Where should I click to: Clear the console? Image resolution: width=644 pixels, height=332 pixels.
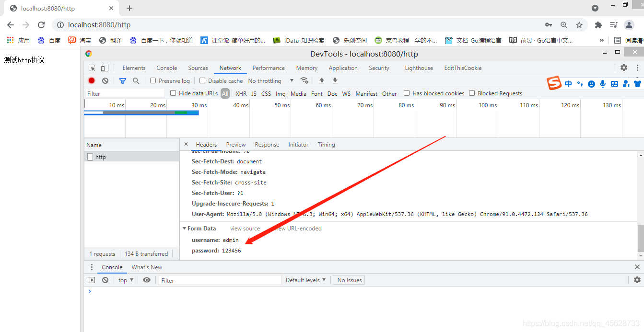point(105,280)
